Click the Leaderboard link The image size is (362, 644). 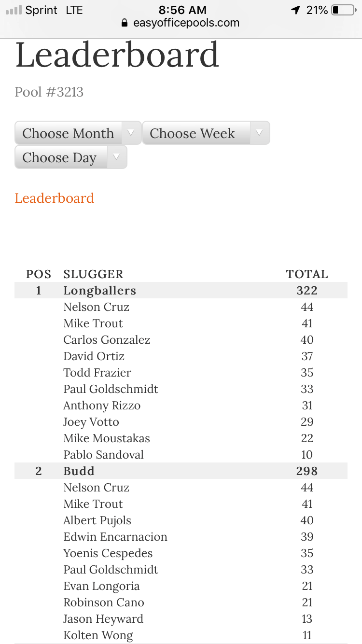click(54, 198)
